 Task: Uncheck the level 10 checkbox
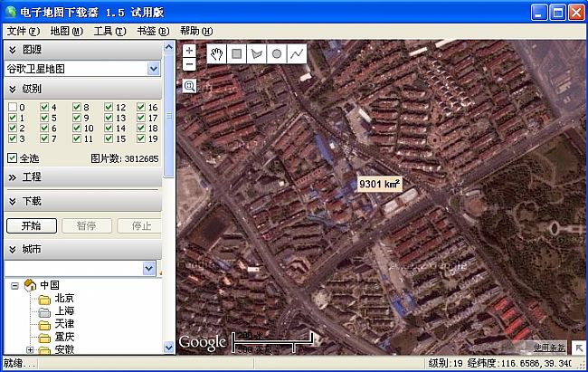77,129
